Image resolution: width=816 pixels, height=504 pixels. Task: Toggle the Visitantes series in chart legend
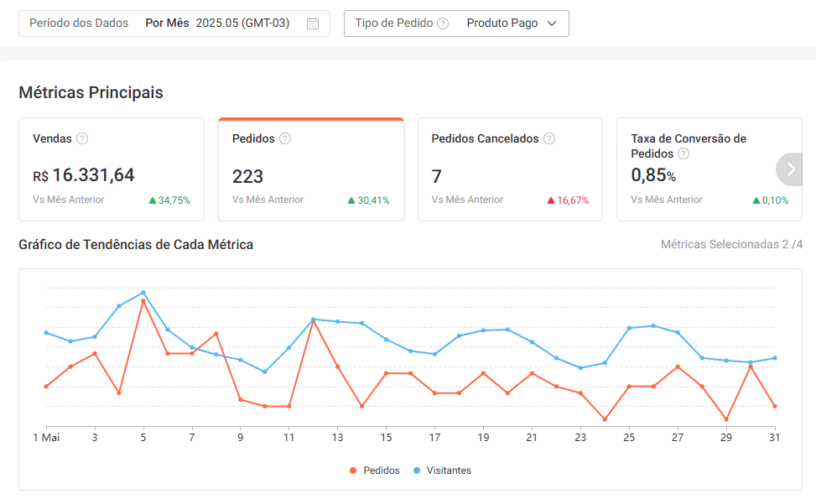(x=443, y=470)
